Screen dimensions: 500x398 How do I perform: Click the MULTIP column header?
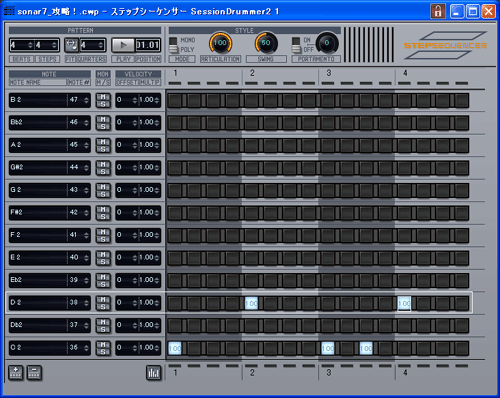point(150,82)
